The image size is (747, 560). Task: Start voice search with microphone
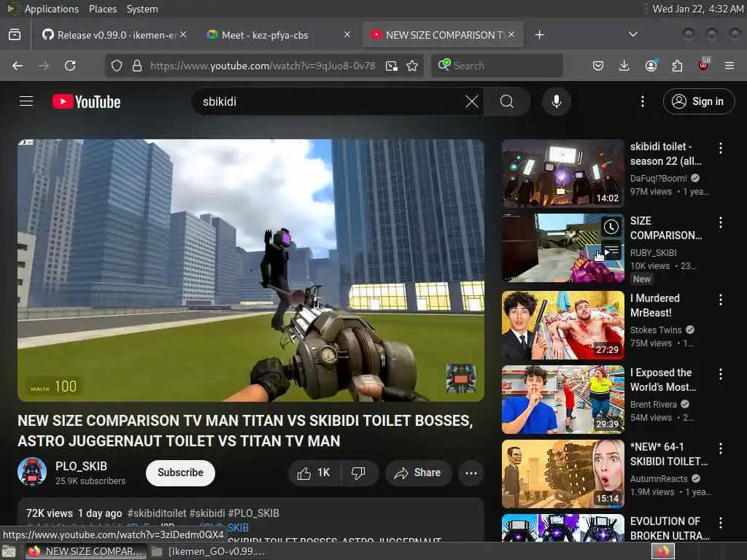pyautogui.click(x=557, y=101)
